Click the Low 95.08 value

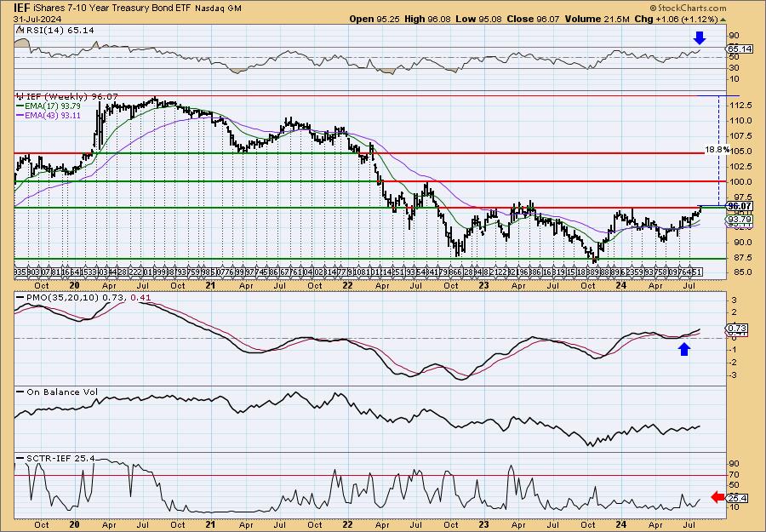[x=477, y=19]
